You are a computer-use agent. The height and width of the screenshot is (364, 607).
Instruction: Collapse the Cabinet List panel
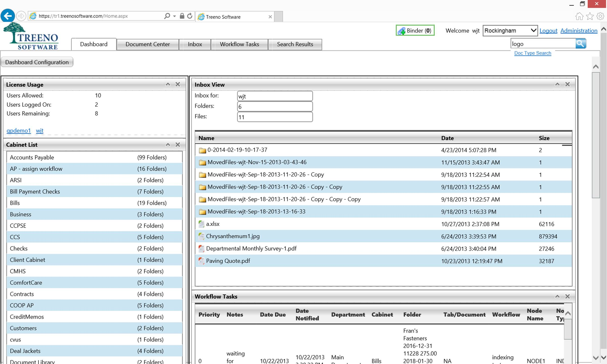point(168,144)
